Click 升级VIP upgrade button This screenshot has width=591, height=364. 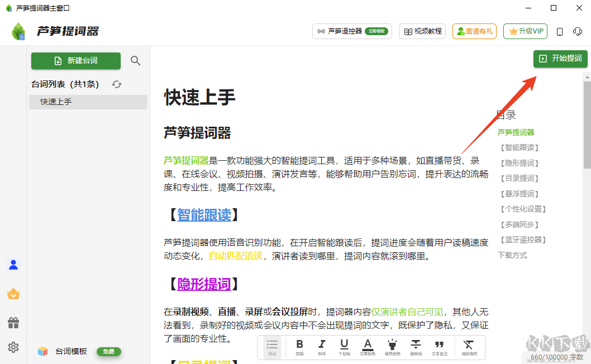526,31
